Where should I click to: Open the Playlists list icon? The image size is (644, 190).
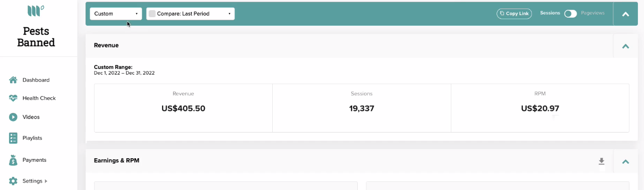pyautogui.click(x=13, y=138)
